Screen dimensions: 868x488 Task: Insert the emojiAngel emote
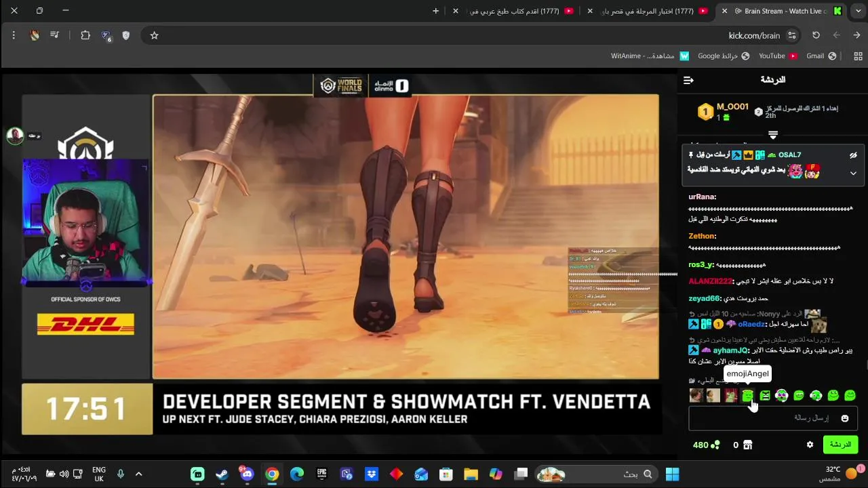[x=748, y=395]
